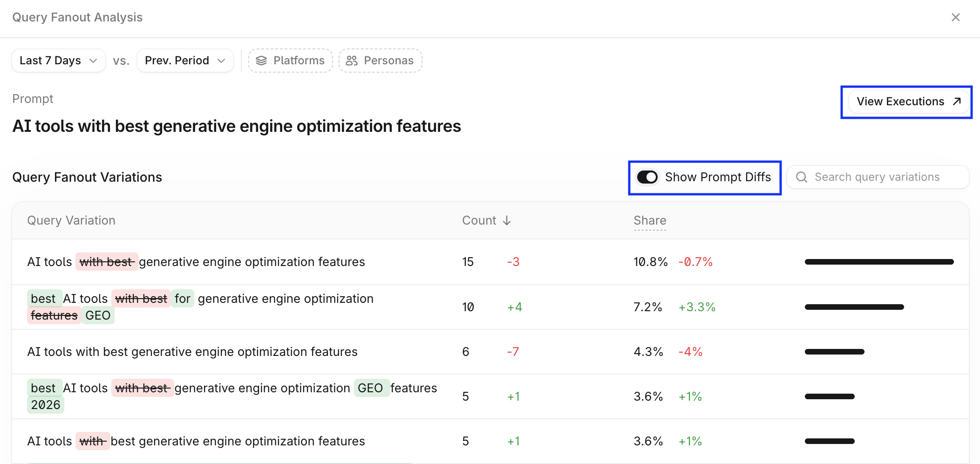
Task: Click the Query Variation column header
Action: click(71, 220)
